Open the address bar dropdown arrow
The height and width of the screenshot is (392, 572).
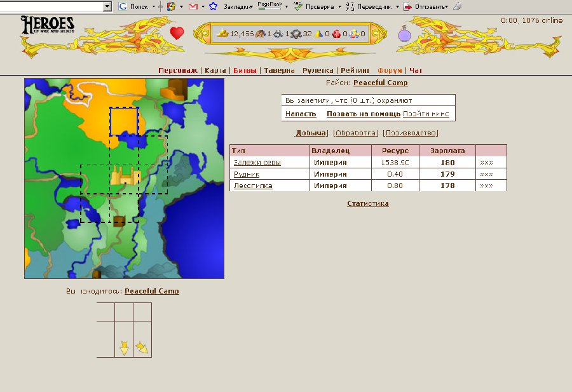[107, 6]
